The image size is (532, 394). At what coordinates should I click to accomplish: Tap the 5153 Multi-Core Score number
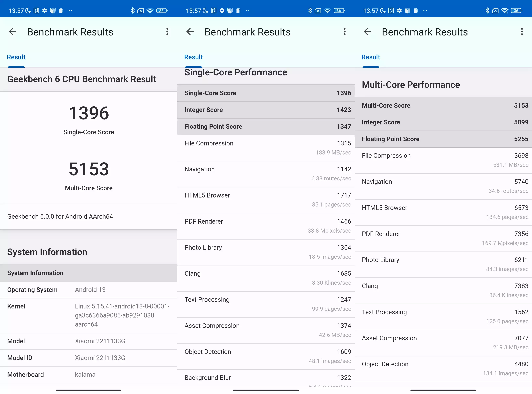89,169
